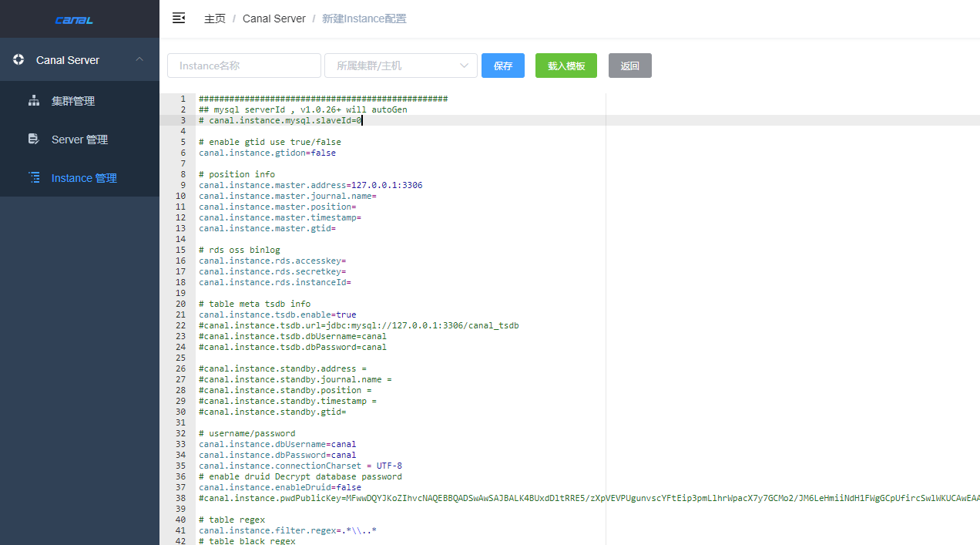Click the 返回 button
Image resolution: width=980 pixels, height=545 pixels.
pyautogui.click(x=630, y=66)
